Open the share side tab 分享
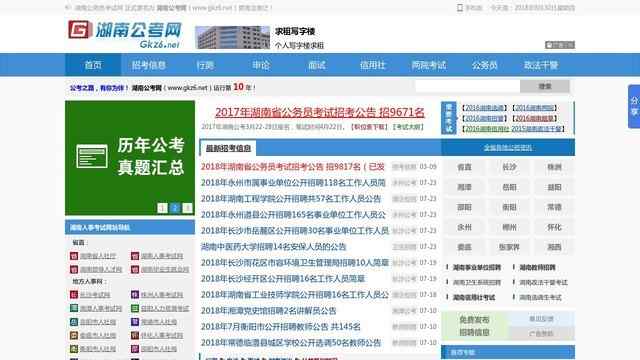The height and width of the screenshot is (360, 640). pyautogui.click(x=634, y=106)
